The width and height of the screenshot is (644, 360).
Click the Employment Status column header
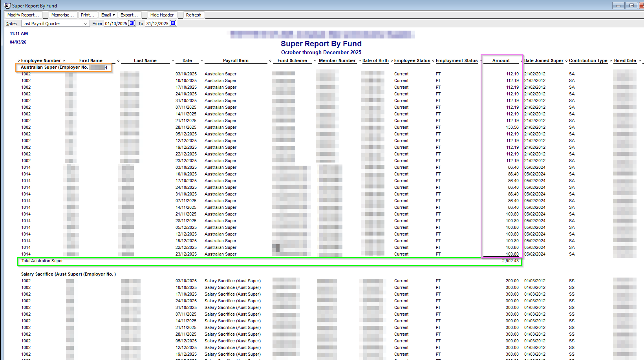457,60
